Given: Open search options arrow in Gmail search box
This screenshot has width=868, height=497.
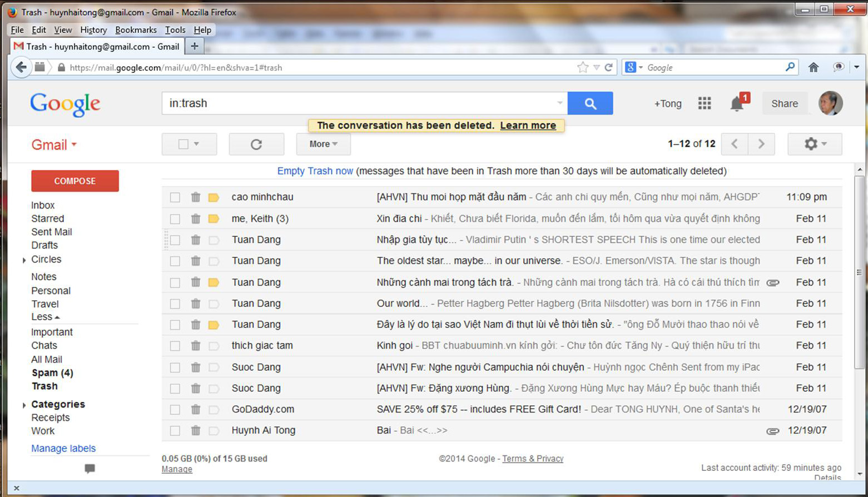Looking at the screenshot, I should click(559, 103).
